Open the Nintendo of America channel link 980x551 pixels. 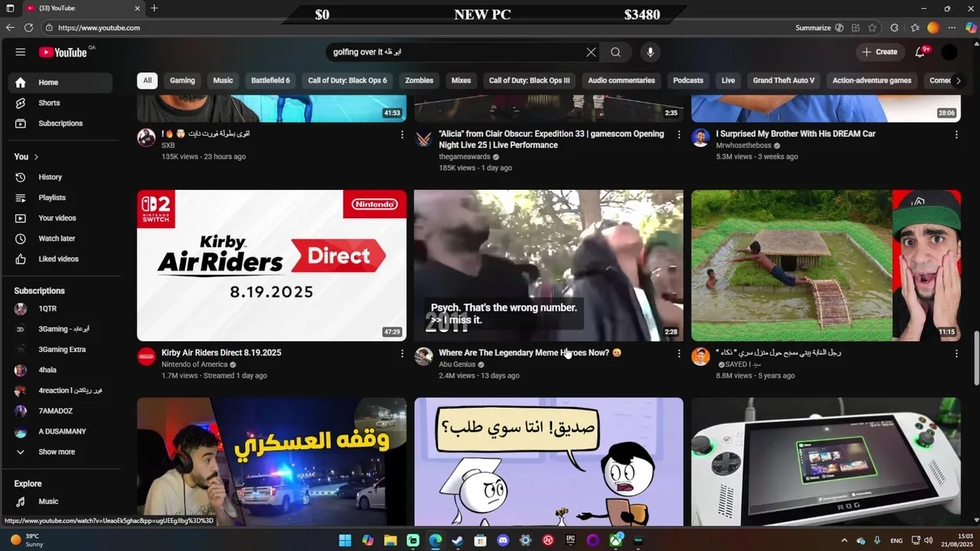coord(194,364)
